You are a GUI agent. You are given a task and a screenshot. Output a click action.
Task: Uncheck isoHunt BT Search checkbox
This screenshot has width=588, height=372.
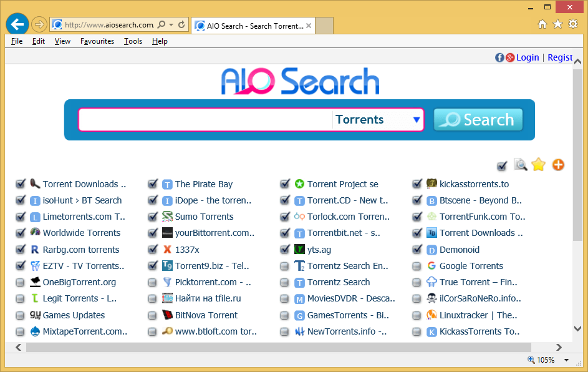[x=20, y=200]
